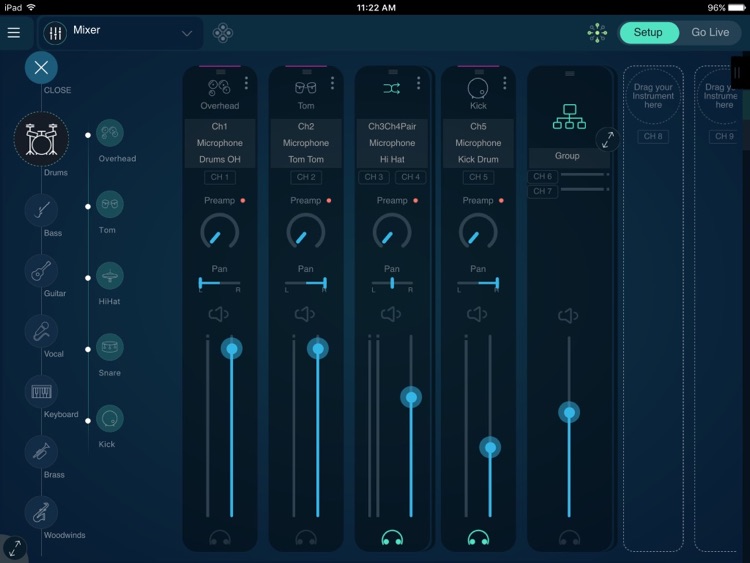
Task: Enable headphone monitoring on Group channel
Action: 569,538
